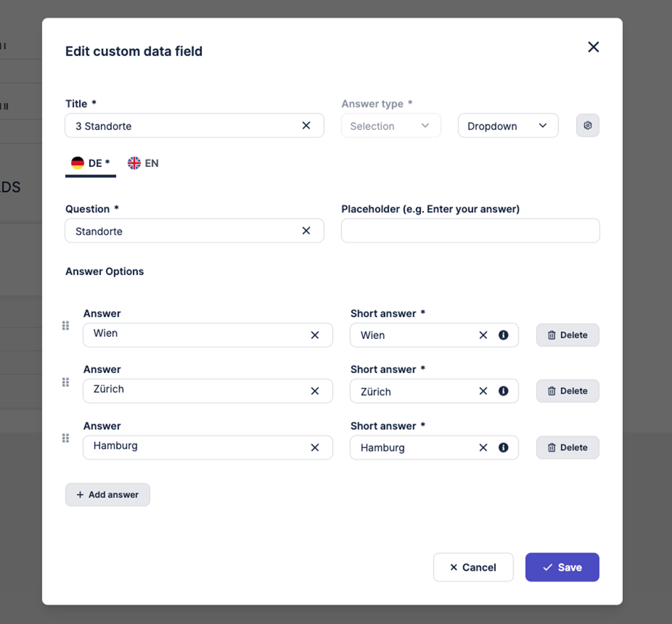Viewport: 672px width, 624px height.
Task: Open the Selection answer type dropdown
Action: pyautogui.click(x=391, y=126)
